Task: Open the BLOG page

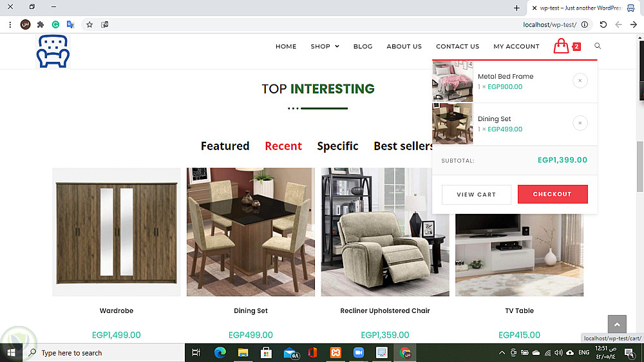Action: 363,46
